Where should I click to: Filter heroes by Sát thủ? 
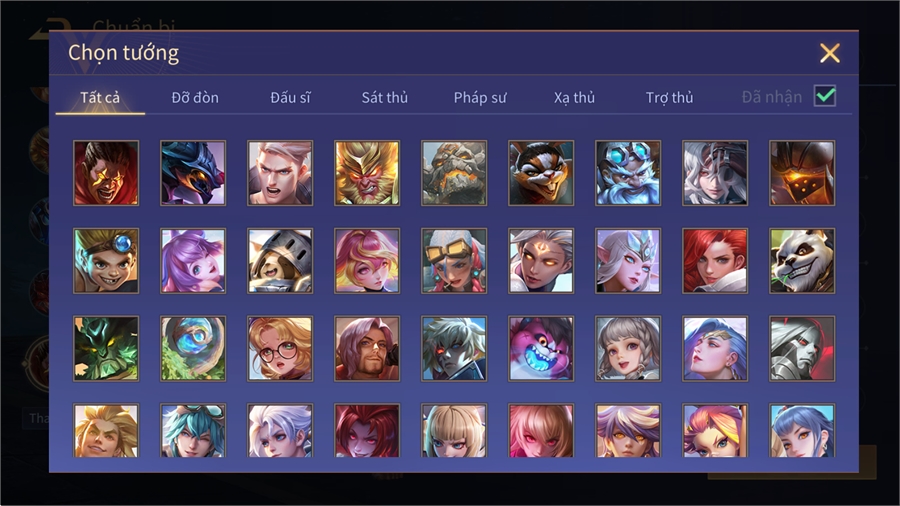coord(385,98)
